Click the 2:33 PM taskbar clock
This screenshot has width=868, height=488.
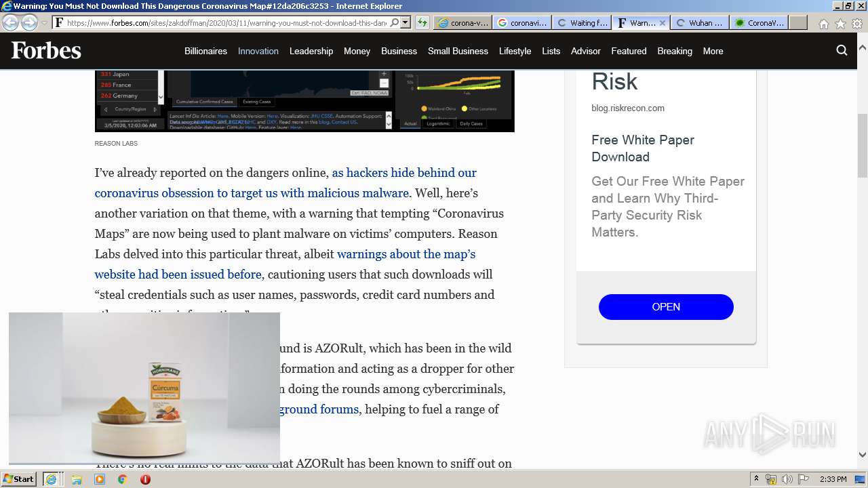(x=833, y=479)
